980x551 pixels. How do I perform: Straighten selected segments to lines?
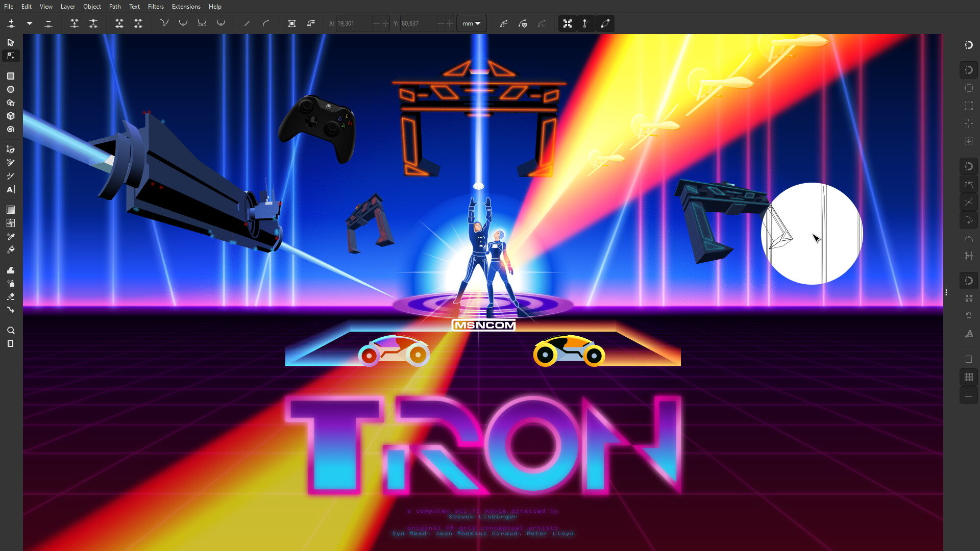point(247,23)
